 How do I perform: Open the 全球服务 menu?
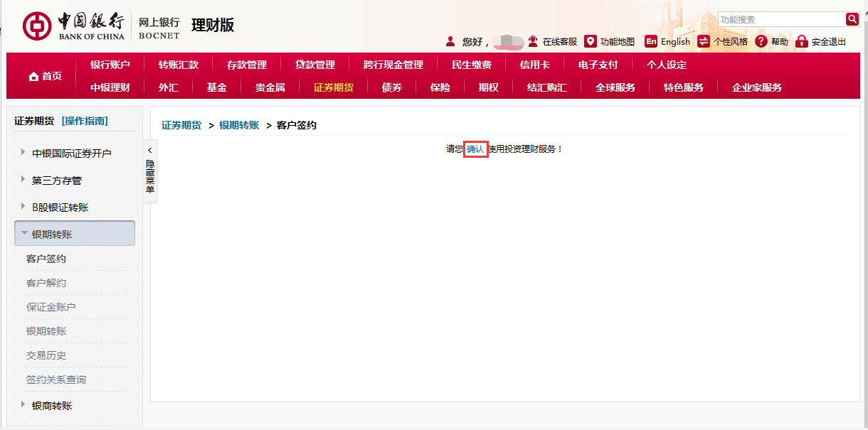615,87
